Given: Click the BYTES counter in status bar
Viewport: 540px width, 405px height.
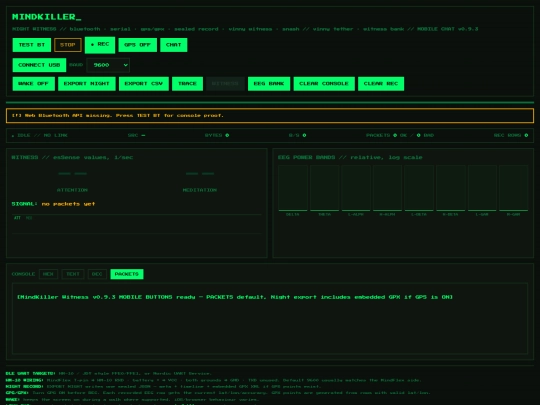Looking at the screenshot, I should tap(217, 135).
